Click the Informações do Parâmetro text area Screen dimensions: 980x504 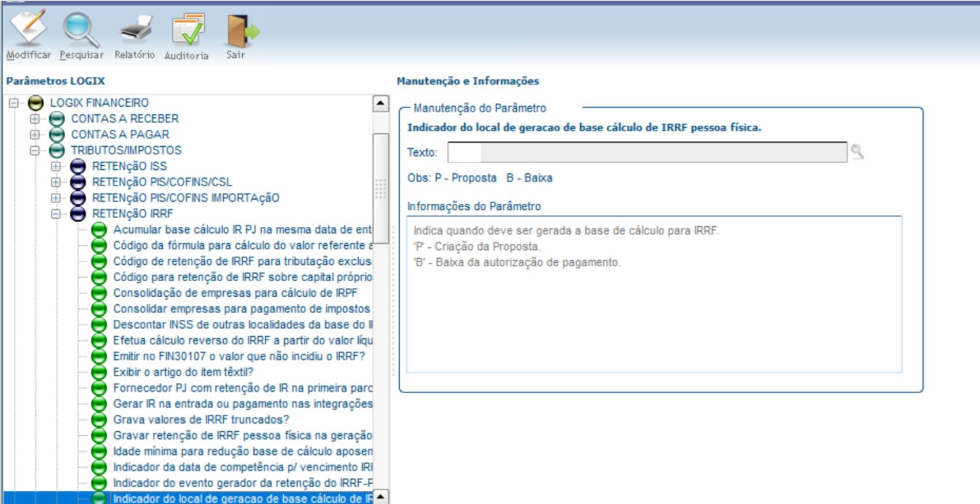654,294
